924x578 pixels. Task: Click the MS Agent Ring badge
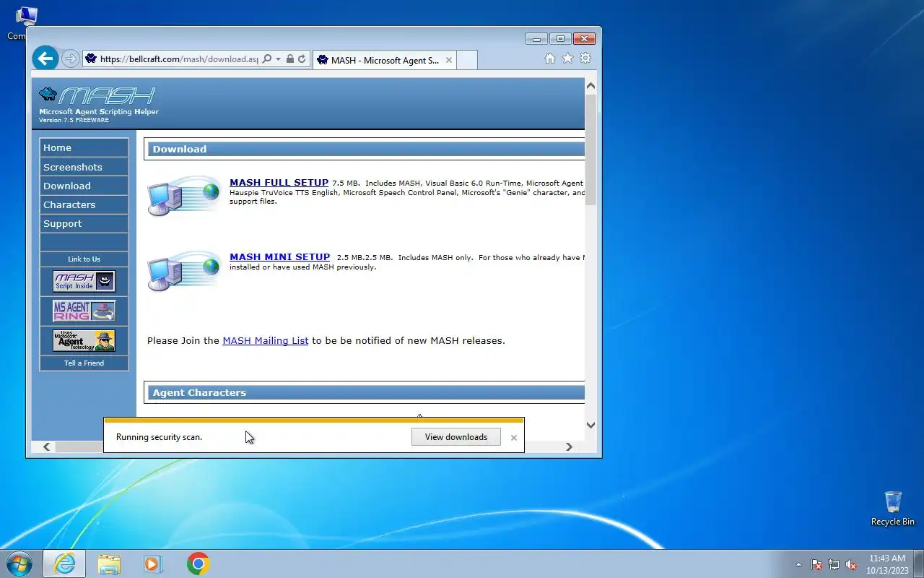click(x=84, y=311)
